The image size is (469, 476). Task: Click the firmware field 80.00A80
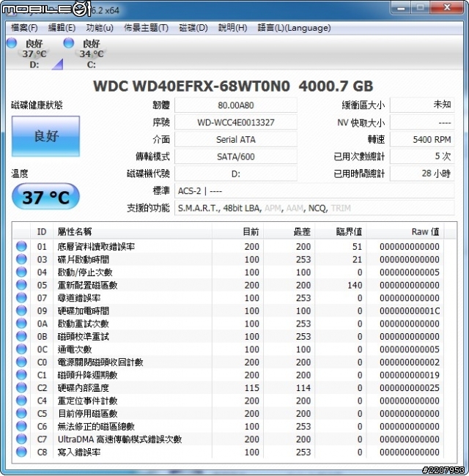pos(236,105)
